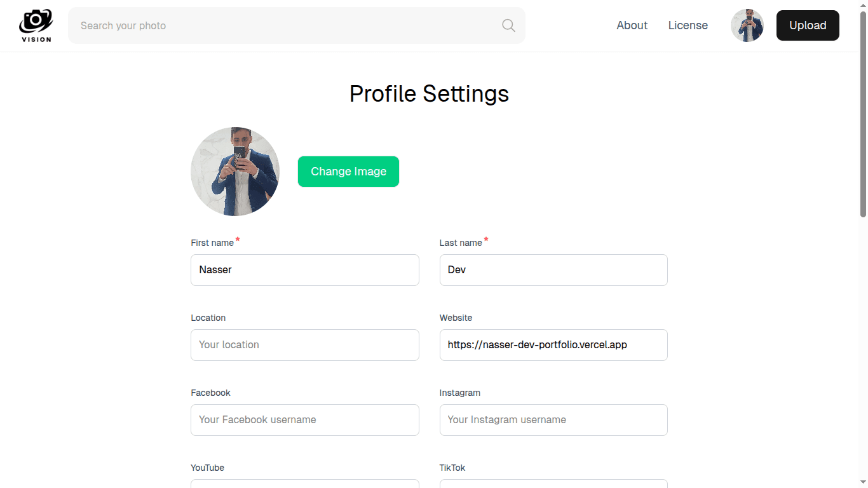The height and width of the screenshot is (488, 868).
Task: Open the About page
Action: coord(632,25)
